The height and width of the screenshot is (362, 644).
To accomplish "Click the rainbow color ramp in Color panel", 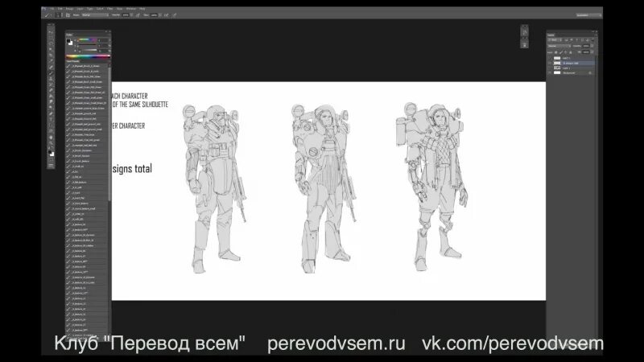I will (x=88, y=56).
